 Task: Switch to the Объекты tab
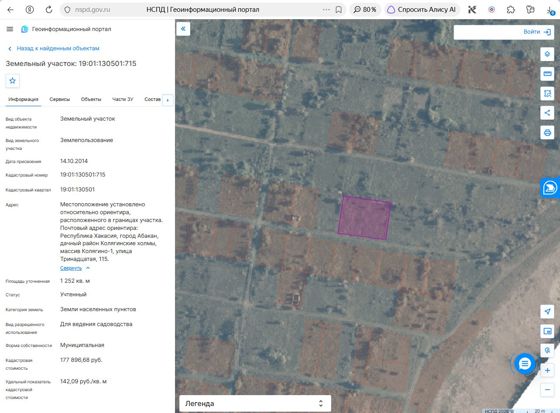click(x=91, y=99)
